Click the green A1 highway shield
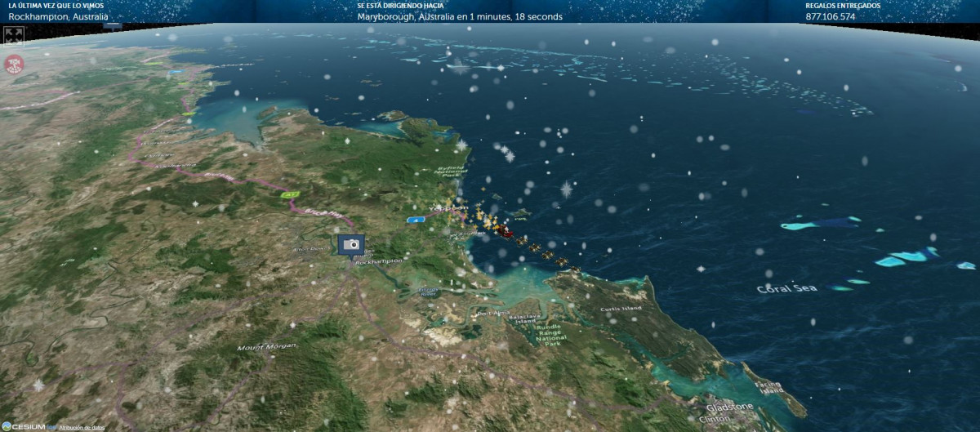The height and width of the screenshot is (432, 980). 290,195
